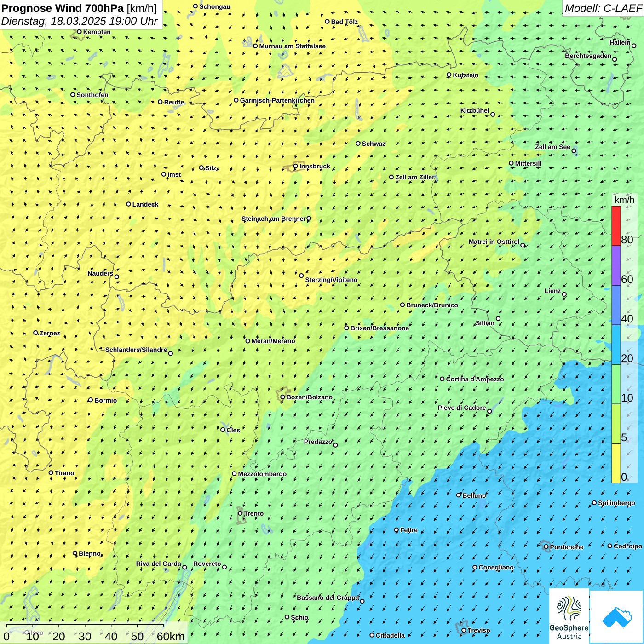This screenshot has width=644, height=644.
Task: Click the Feltre city label
Action: point(409,530)
